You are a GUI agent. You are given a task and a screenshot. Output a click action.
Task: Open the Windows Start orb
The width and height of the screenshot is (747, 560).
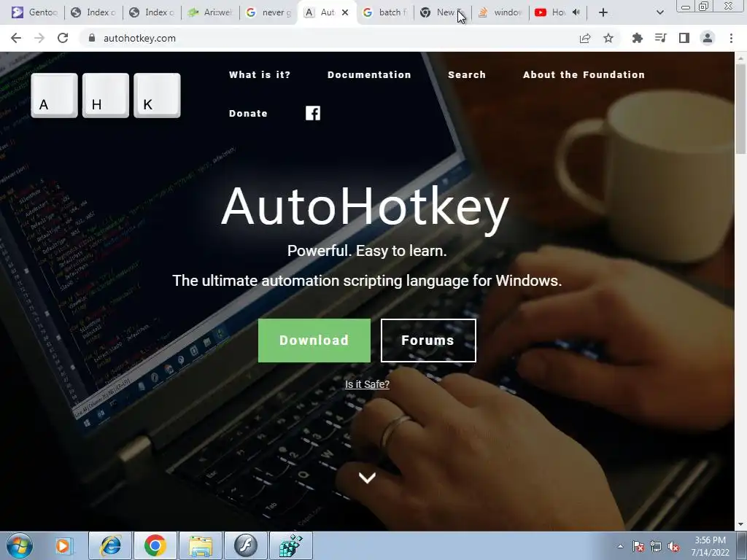20,545
